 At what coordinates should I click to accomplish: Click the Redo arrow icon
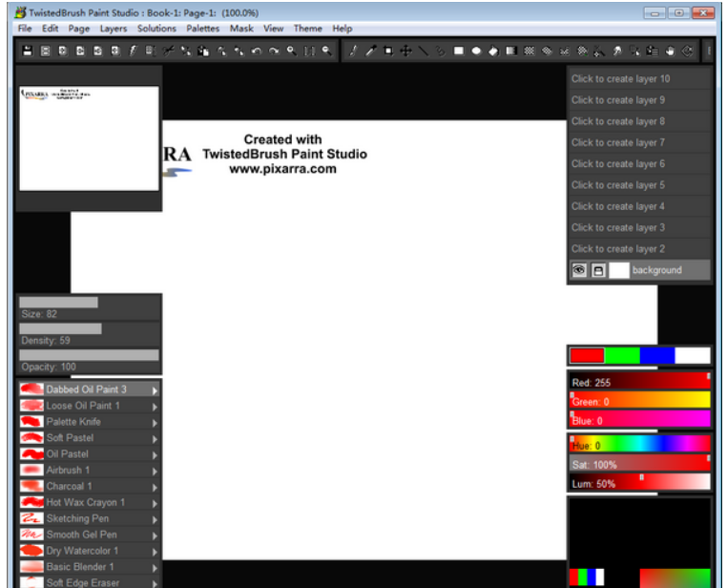coord(274,51)
